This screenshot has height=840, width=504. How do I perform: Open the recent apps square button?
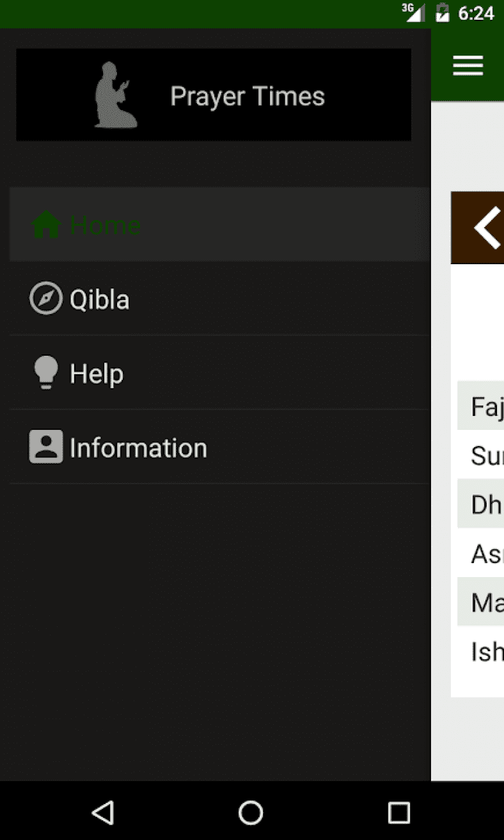pyautogui.click(x=398, y=811)
